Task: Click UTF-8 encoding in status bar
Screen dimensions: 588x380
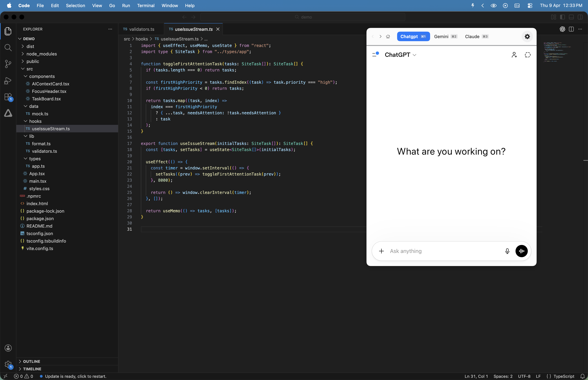Action: click(524, 376)
